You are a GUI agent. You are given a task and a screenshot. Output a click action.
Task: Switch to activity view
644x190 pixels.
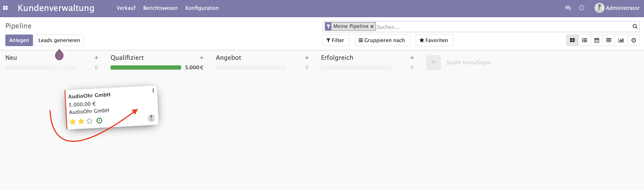pos(634,40)
